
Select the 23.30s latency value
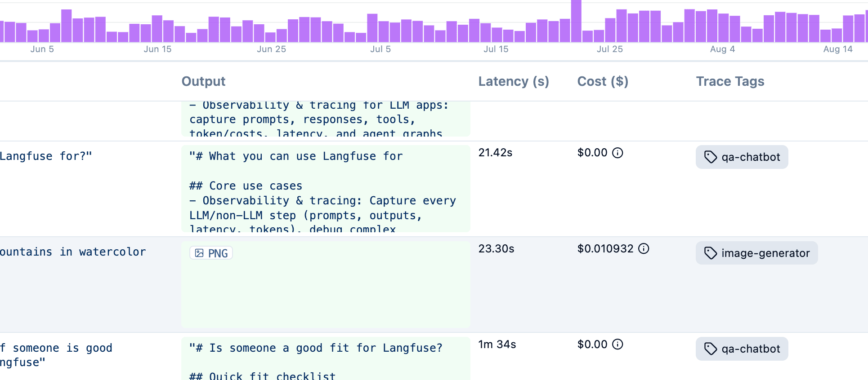pyautogui.click(x=496, y=248)
